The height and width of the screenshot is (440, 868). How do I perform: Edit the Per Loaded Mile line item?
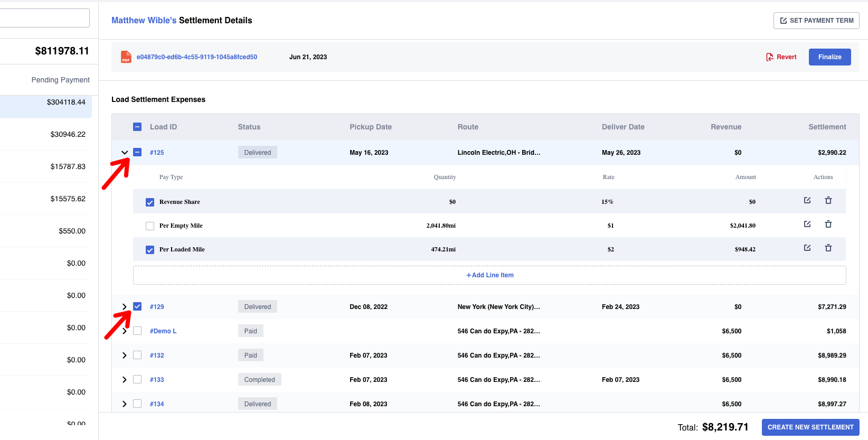coord(807,248)
